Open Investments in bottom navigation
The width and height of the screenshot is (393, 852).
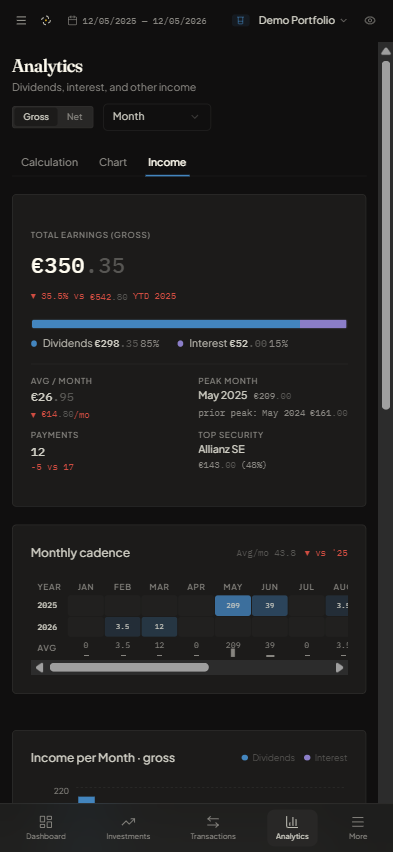point(128,828)
